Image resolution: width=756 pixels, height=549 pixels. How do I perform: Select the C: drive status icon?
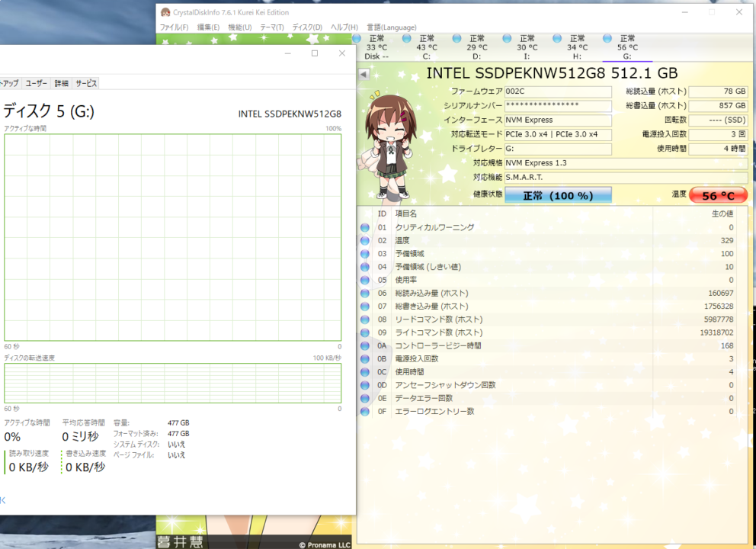407,39
